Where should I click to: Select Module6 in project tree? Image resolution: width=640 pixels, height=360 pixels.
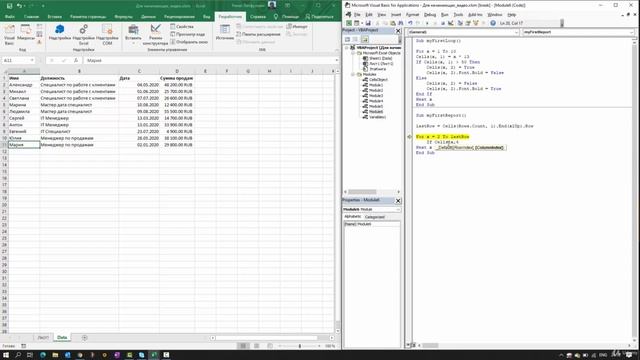click(x=373, y=111)
